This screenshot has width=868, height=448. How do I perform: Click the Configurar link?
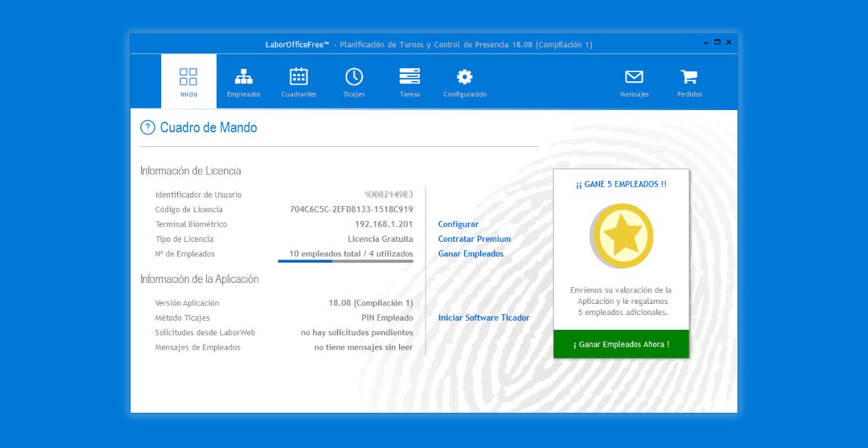tap(458, 224)
